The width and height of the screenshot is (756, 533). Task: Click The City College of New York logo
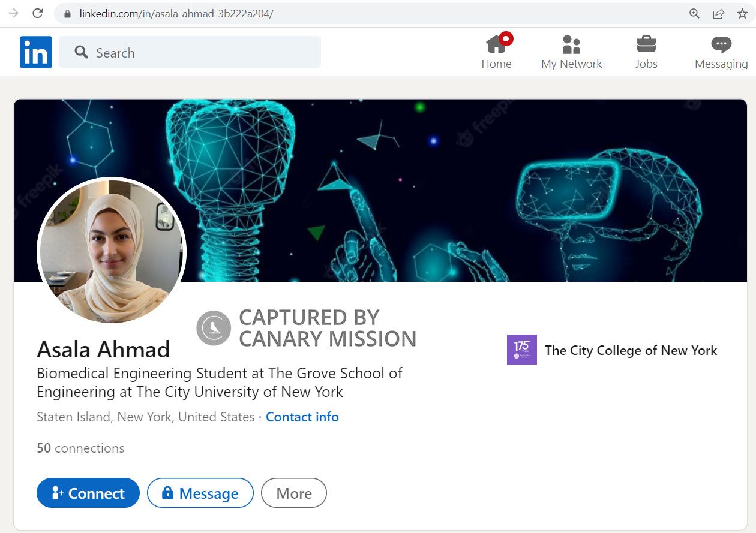(521, 350)
